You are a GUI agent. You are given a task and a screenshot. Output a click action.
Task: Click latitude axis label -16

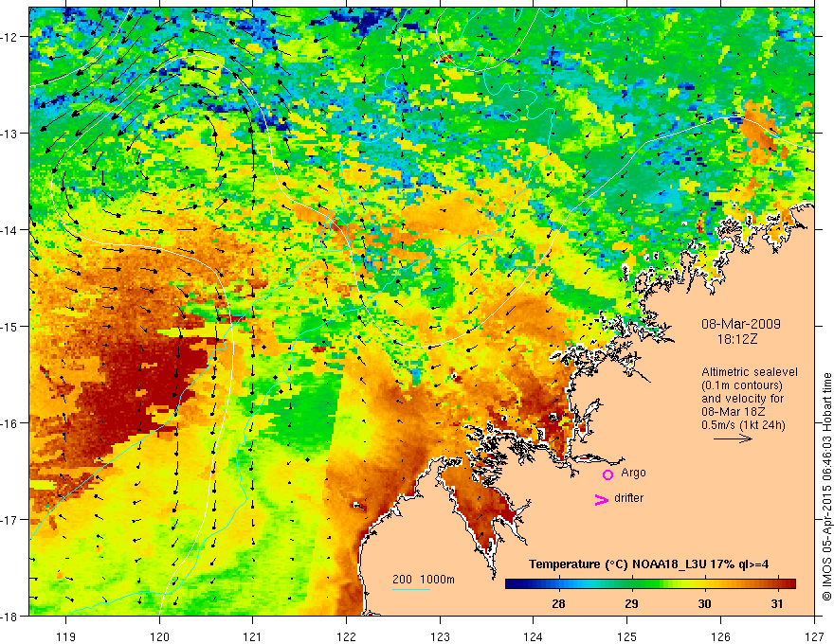(x=10, y=423)
